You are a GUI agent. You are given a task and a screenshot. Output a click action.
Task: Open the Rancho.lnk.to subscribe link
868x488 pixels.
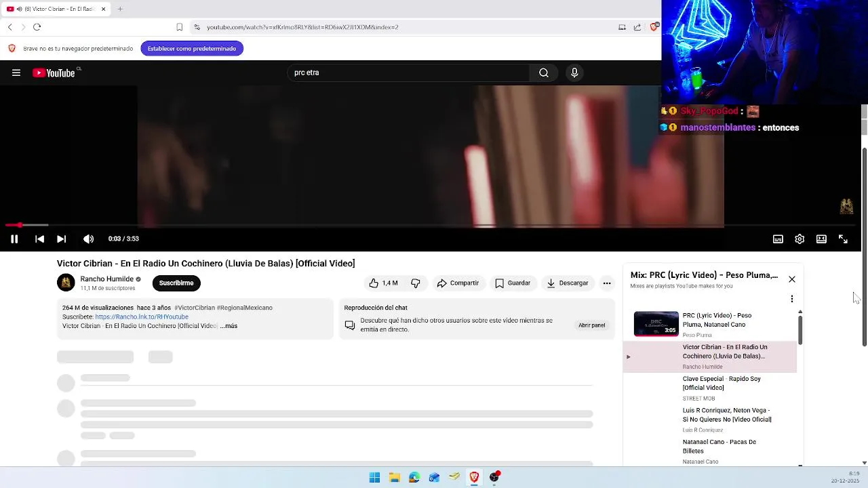click(x=142, y=317)
